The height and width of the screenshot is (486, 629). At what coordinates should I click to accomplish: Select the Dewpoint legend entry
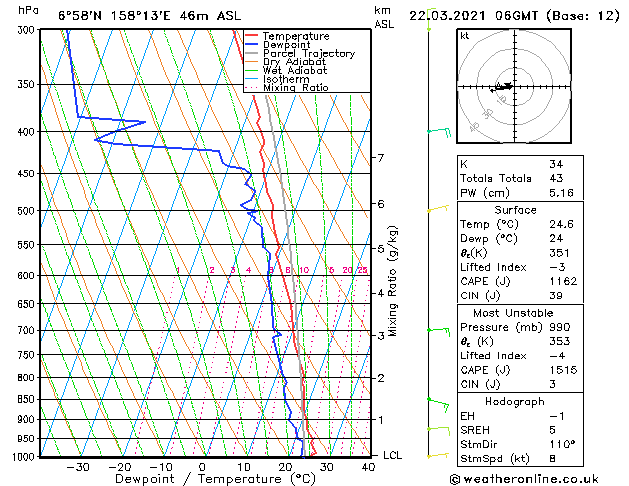(286, 45)
